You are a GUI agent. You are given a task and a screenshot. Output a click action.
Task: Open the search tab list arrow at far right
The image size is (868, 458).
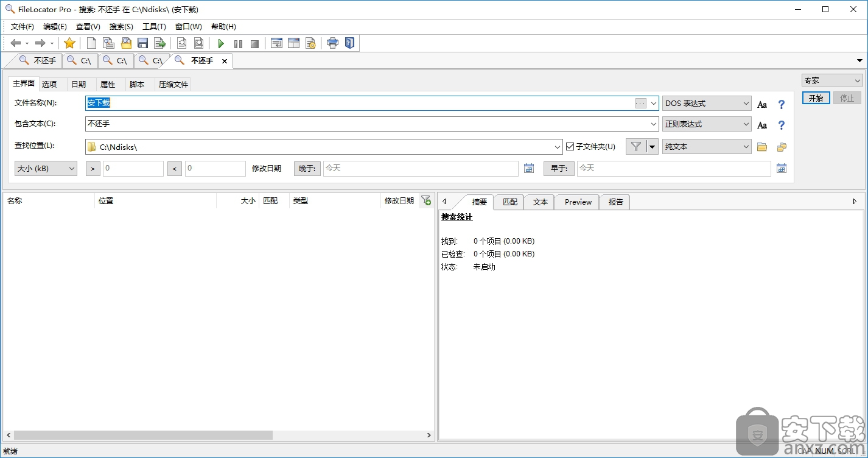pos(860,60)
